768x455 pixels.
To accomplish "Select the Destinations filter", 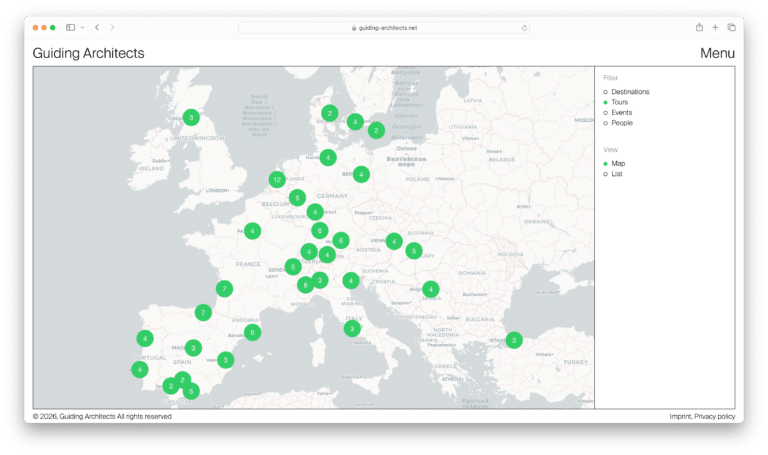I will point(629,92).
